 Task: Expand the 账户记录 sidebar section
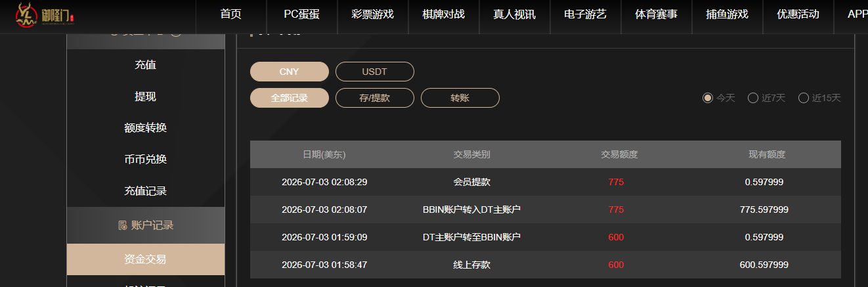[146, 225]
